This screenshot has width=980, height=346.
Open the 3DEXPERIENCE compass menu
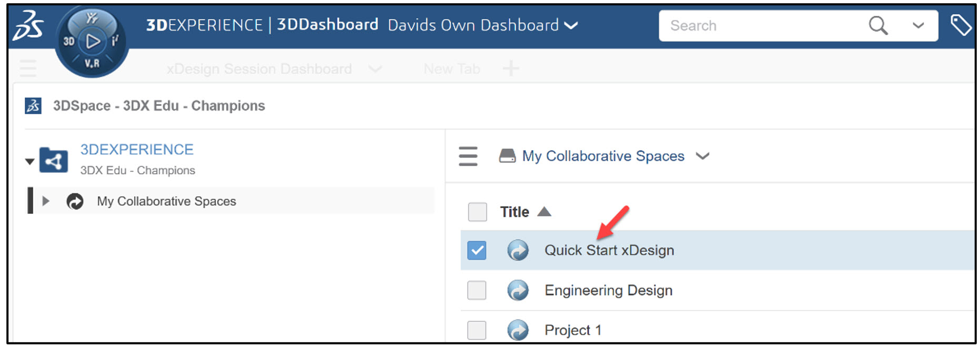click(92, 41)
